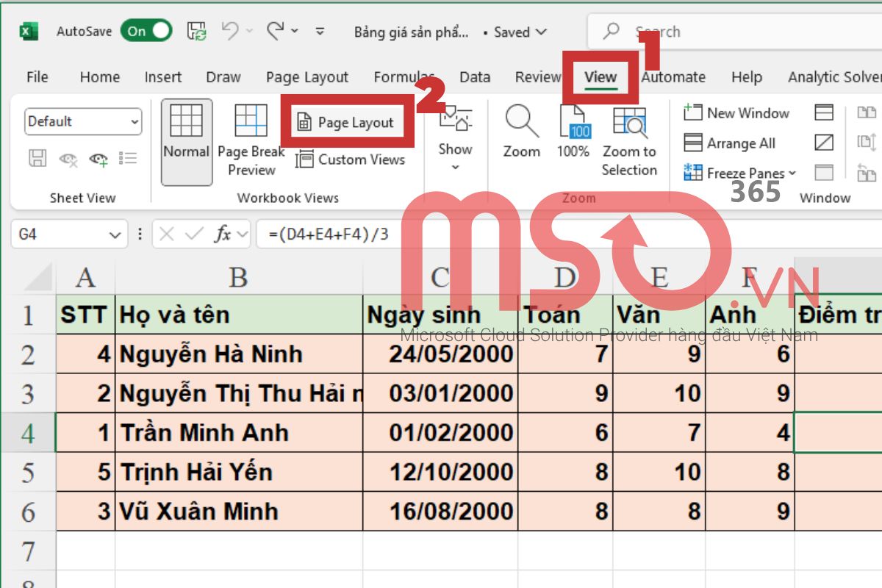Open the Undo history dropdown

pos(249,32)
